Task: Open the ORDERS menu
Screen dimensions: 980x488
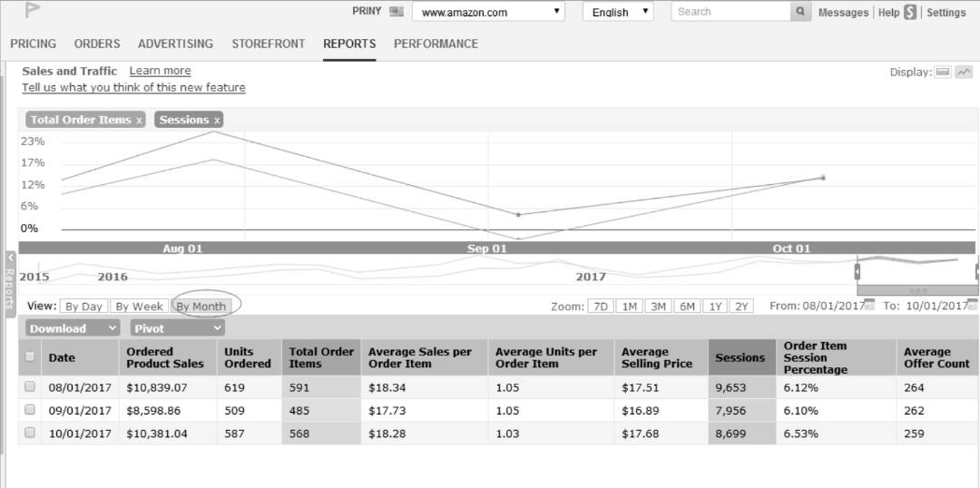Action: coord(97,44)
